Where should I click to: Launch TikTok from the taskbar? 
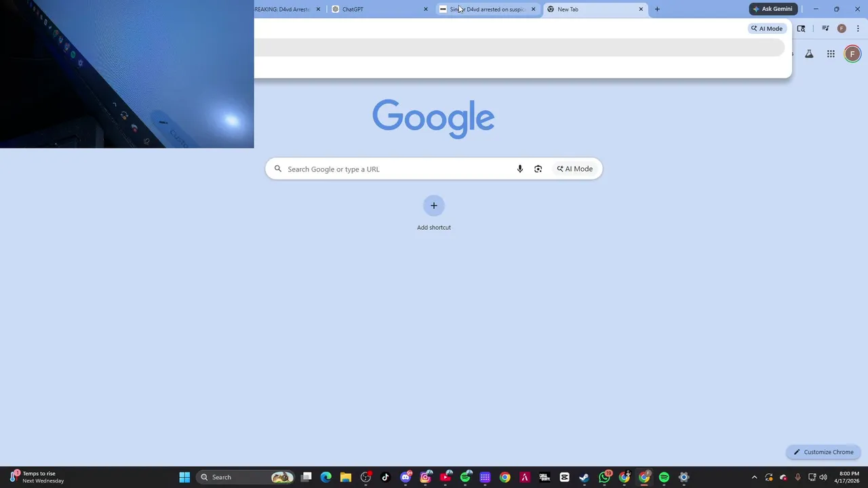(x=385, y=477)
